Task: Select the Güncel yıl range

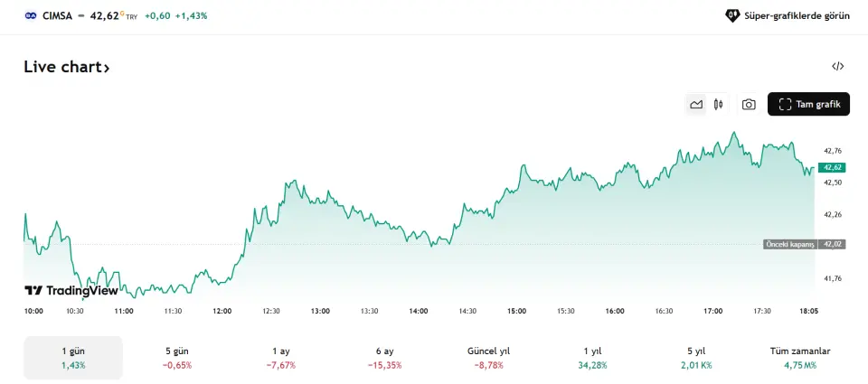Action: tap(489, 358)
